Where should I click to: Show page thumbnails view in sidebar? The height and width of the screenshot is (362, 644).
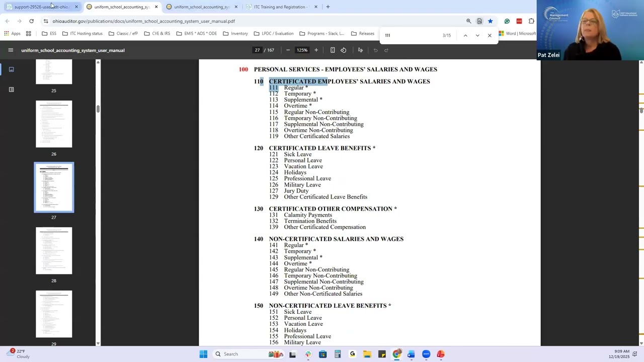coord(11,69)
